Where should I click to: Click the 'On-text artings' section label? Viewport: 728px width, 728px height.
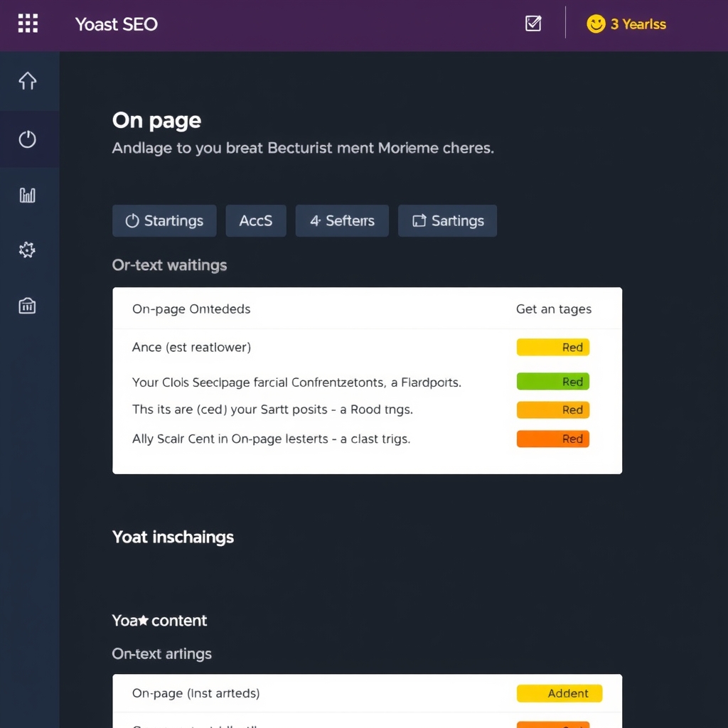(161, 654)
